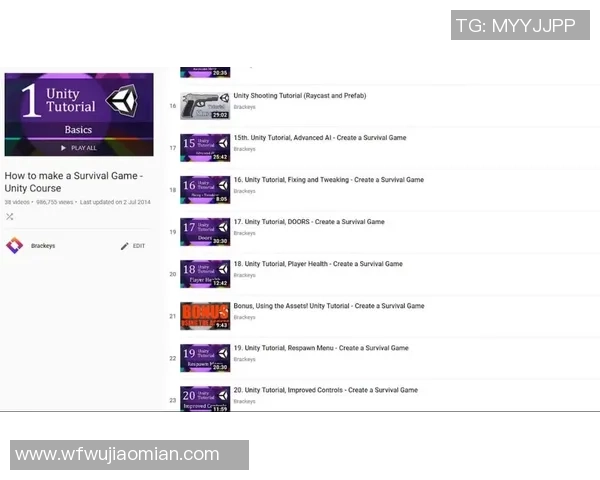
Task: Select the 15th Unity Tutorial Advanced AI thumbnail
Action: [x=204, y=148]
